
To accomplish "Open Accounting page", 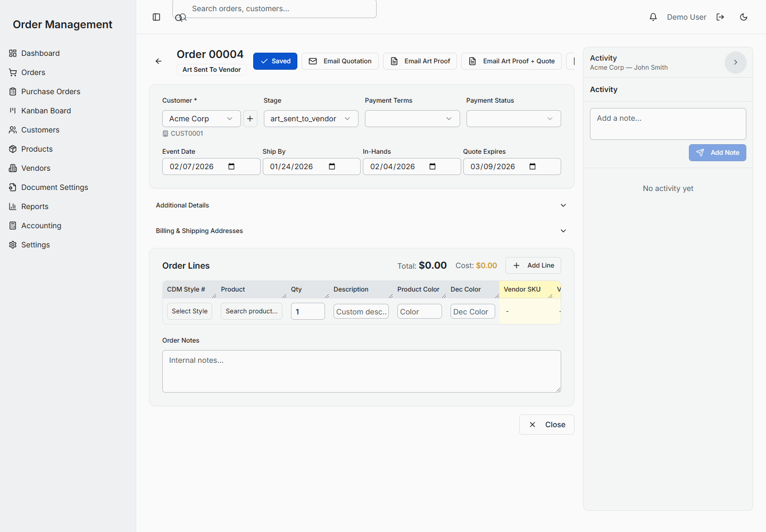I will point(68,226).
